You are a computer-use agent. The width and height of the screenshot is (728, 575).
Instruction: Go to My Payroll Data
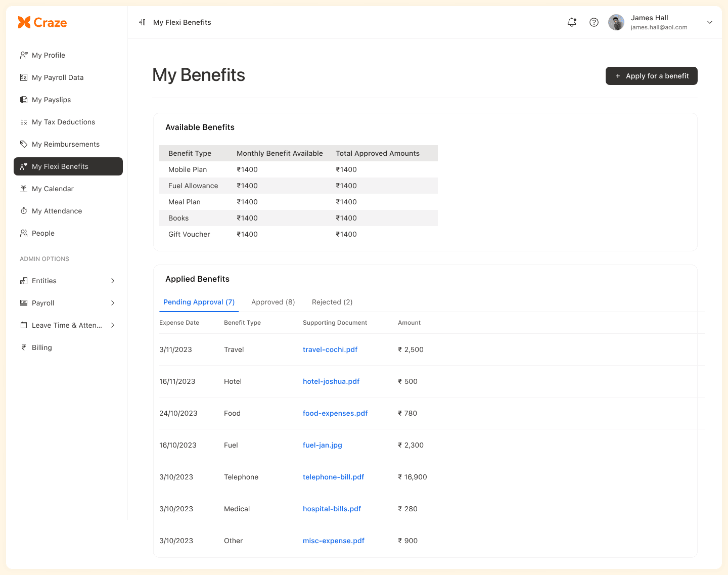(x=68, y=77)
